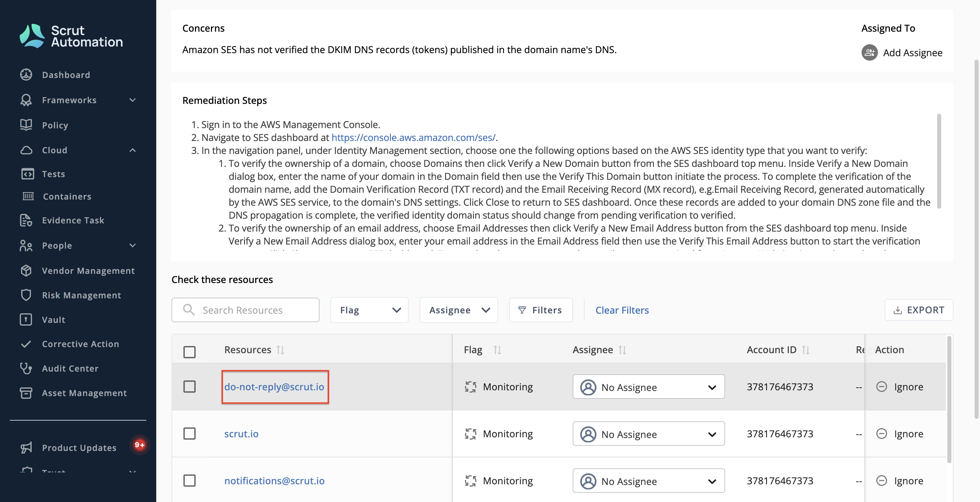Click the Ignore icon for scrut.io row
Image resolution: width=980 pixels, height=502 pixels.
881,434
